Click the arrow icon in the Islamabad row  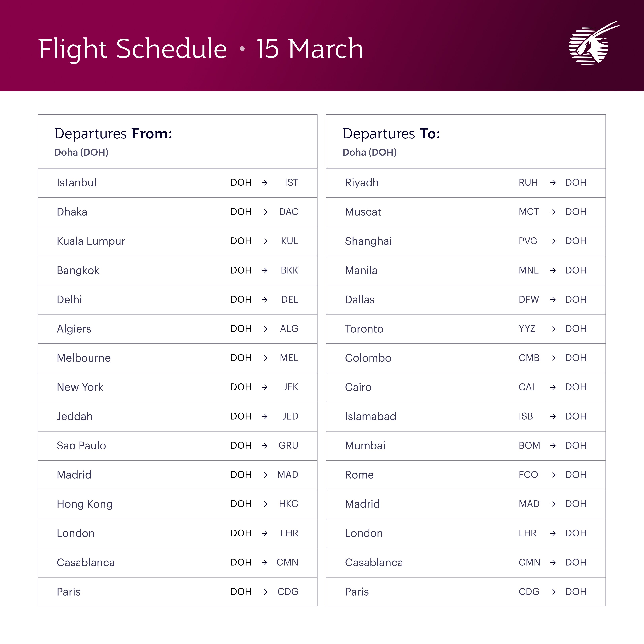[x=553, y=416]
